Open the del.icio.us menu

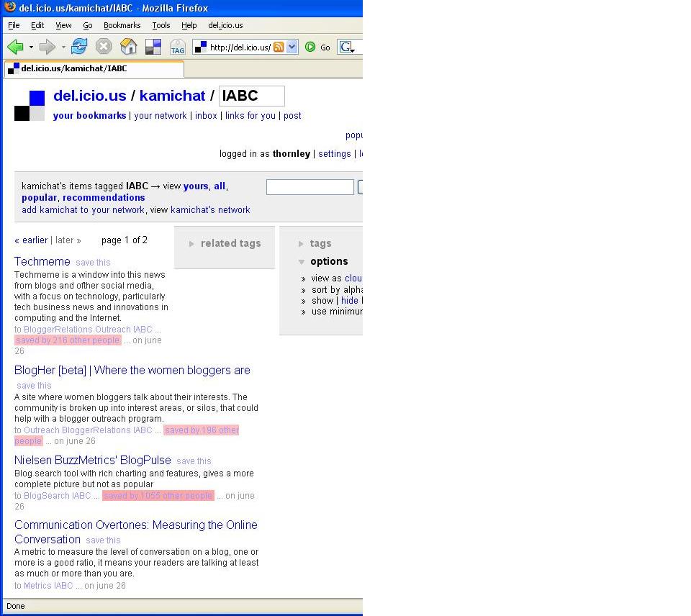pyautogui.click(x=225, y=25)
